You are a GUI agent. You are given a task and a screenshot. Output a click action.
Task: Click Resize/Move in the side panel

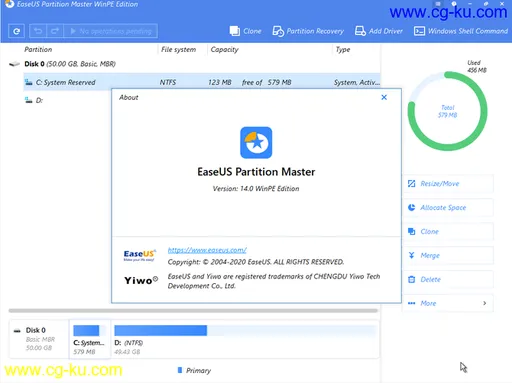click(448, 184)
